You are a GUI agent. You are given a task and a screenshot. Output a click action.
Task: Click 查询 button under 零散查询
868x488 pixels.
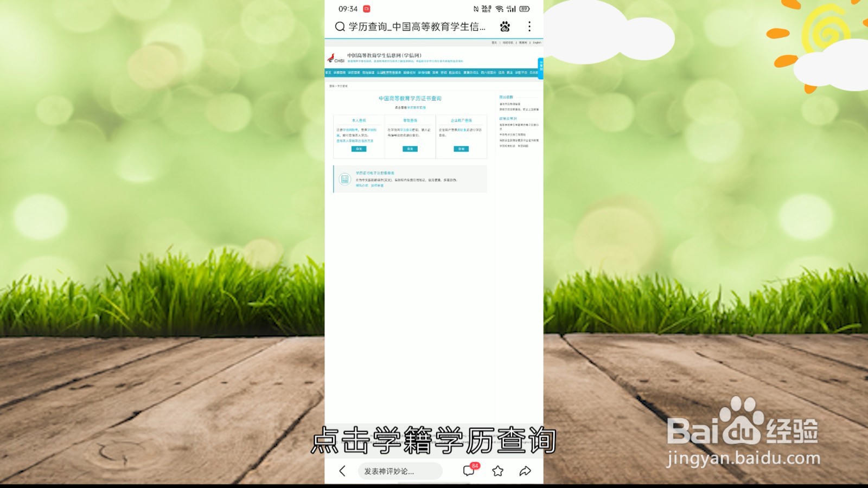410,149
